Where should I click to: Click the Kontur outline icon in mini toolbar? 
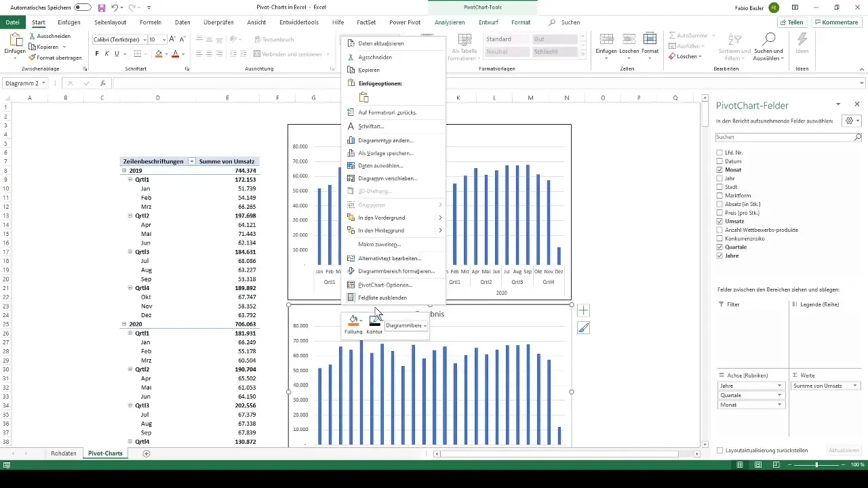tap(374, 320)
